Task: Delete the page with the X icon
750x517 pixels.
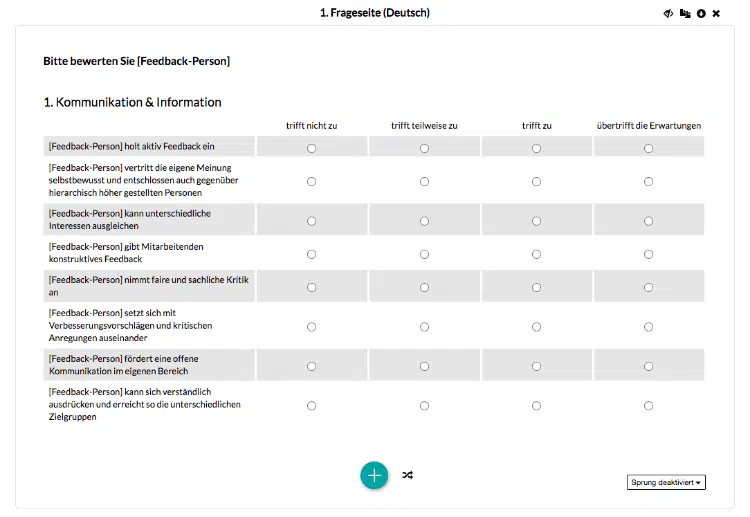Action: 716,13
